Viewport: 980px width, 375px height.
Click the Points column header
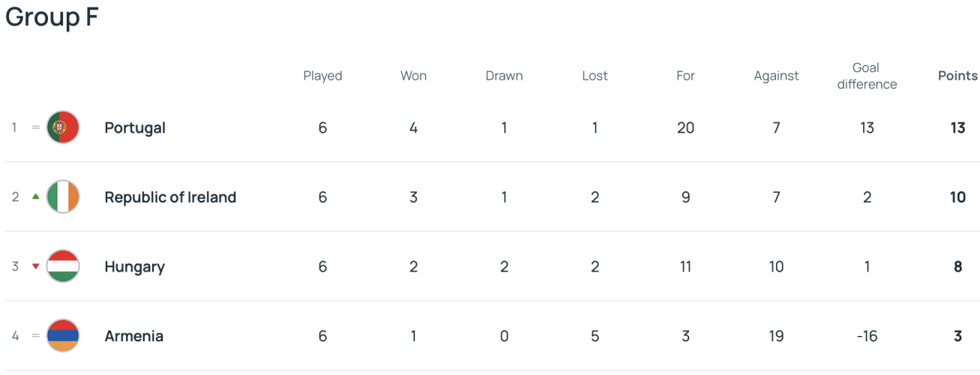coord(958,76)
